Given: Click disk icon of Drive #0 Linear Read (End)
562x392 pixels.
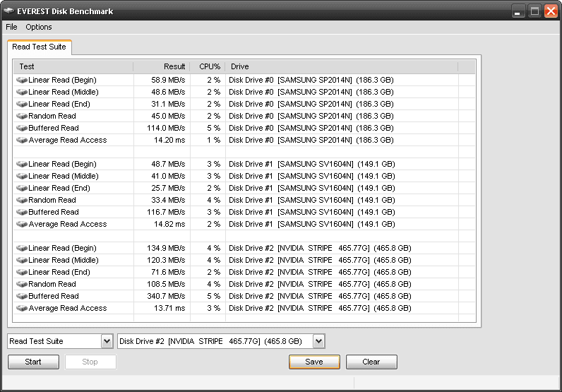Looking at the screenshot, I should [x=22, y=104].
